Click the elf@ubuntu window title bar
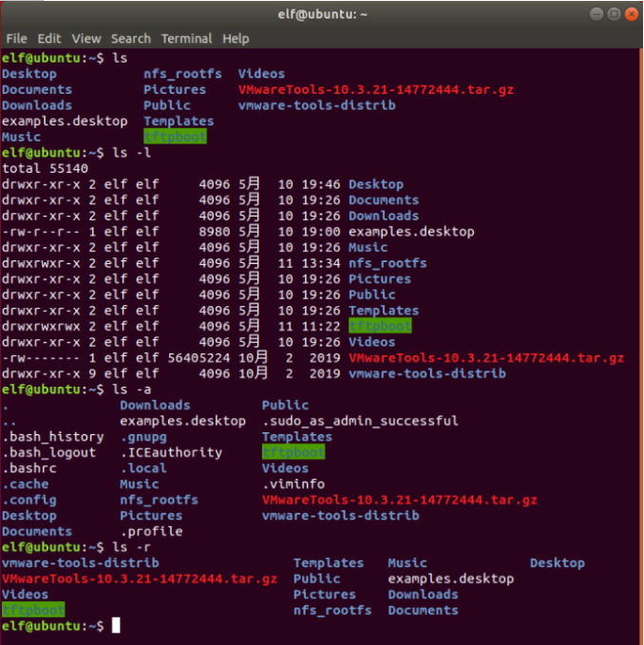 pos(321,13)
